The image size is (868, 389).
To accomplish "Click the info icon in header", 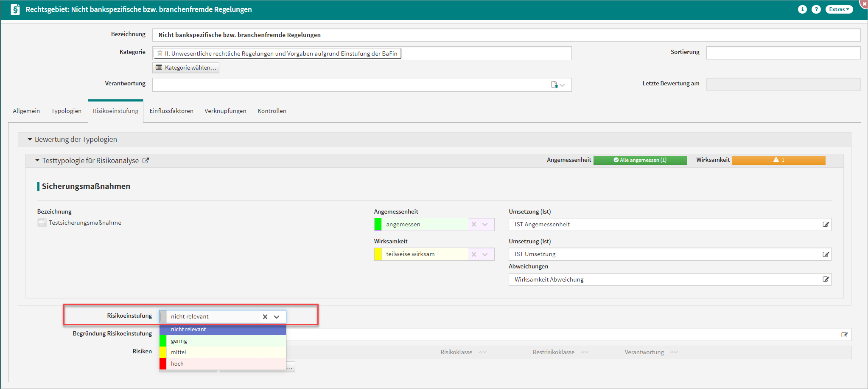I will [802, 9].
